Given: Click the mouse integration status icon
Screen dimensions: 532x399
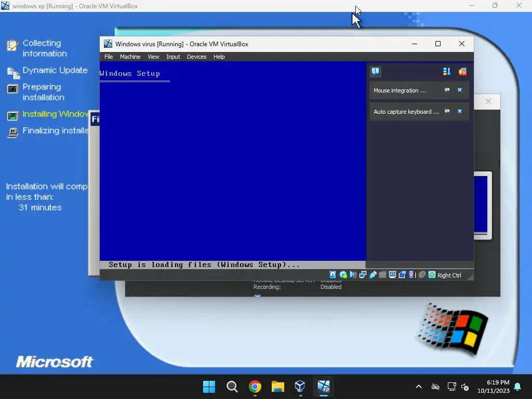Looking at the screenshot, I should 422,275.
